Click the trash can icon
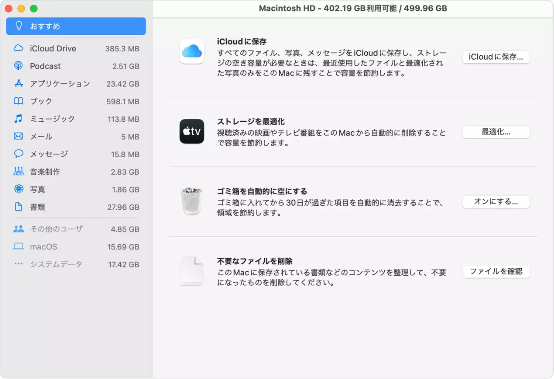This screenshot has width=554, height=379. pos(192,201)
